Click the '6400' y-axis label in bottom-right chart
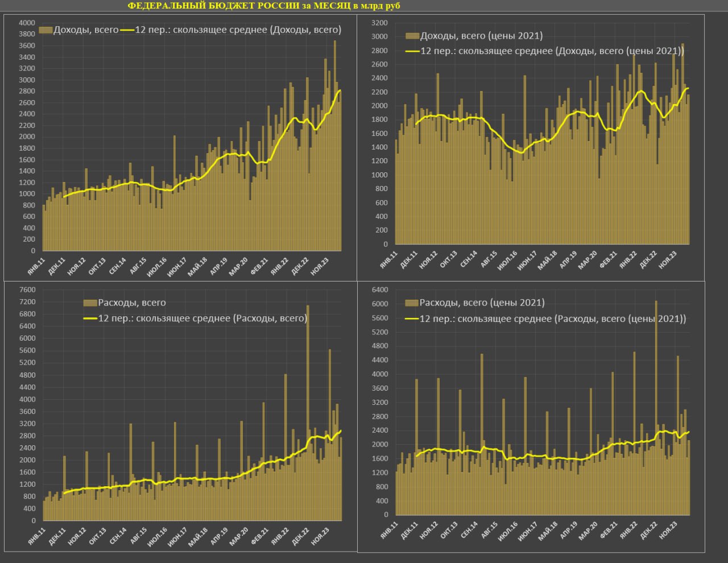 coord(380,290)
